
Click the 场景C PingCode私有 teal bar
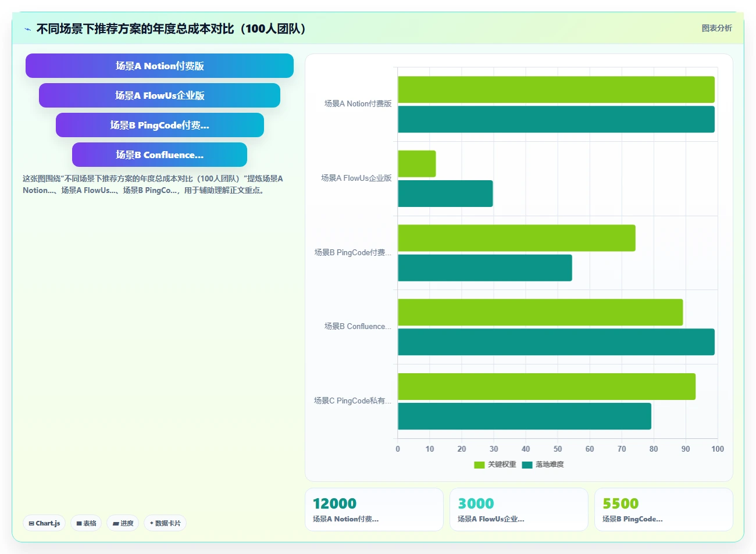point(525,416)
